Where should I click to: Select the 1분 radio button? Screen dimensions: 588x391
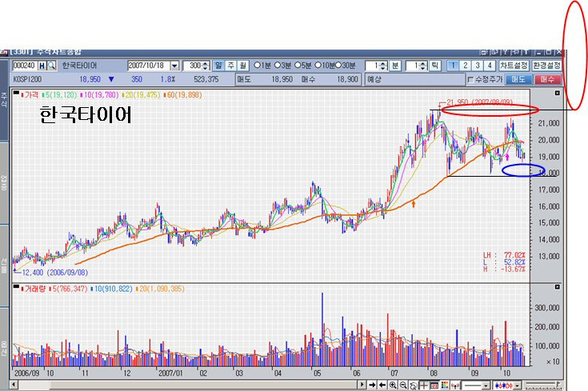(257, 66)
